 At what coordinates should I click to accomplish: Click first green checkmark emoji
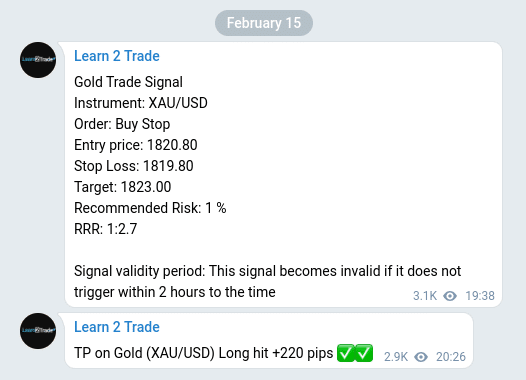click(346, 353)
